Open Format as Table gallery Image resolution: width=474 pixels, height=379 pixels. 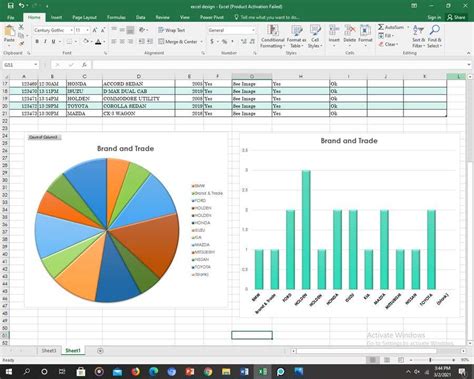click(x=296, y=36)
